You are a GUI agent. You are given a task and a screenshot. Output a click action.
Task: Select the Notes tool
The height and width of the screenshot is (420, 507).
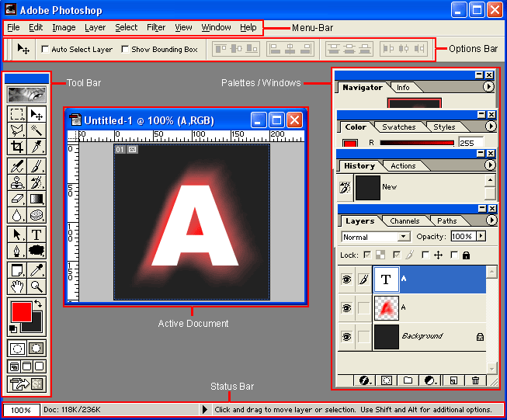(17, 270)
